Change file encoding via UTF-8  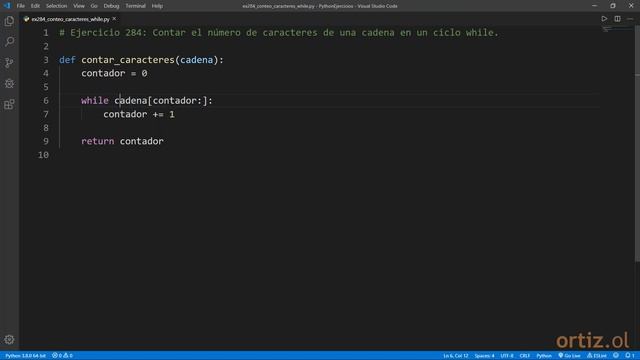tap(507, 356)
